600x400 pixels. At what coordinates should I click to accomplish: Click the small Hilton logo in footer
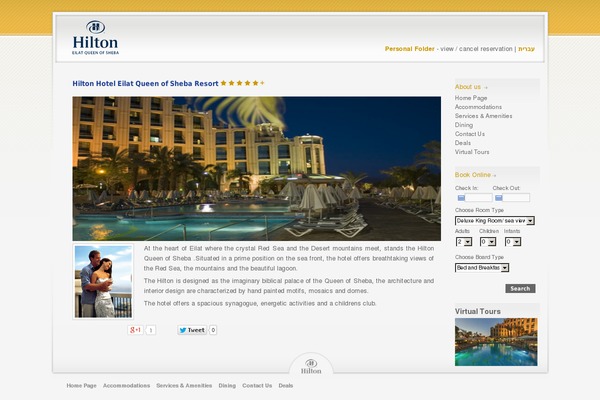(311, 366)
